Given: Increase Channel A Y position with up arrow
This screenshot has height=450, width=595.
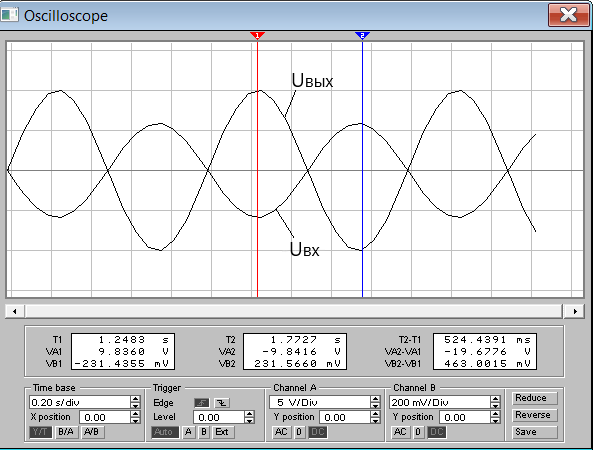Looking at the screenshot, I should pyautogui.click(x=375, y=414).
